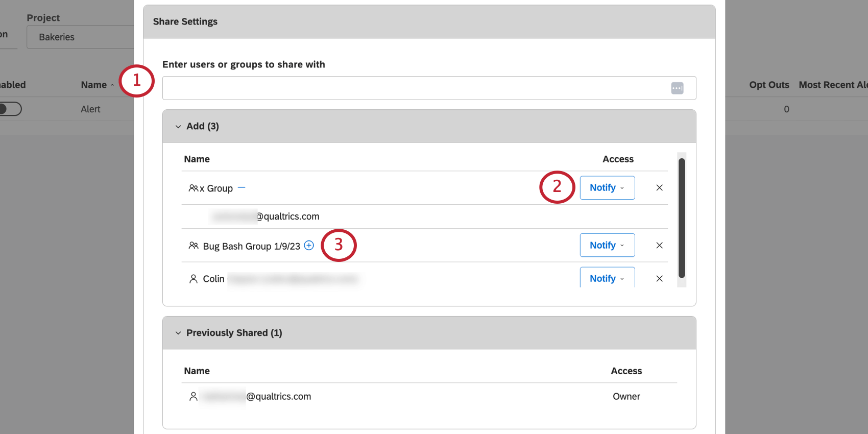Expand Bug Bash Group 1/9/23 with plus icon
Image resolution: width=868 pixels, height=434 pixels.
[x=309, y=246]
